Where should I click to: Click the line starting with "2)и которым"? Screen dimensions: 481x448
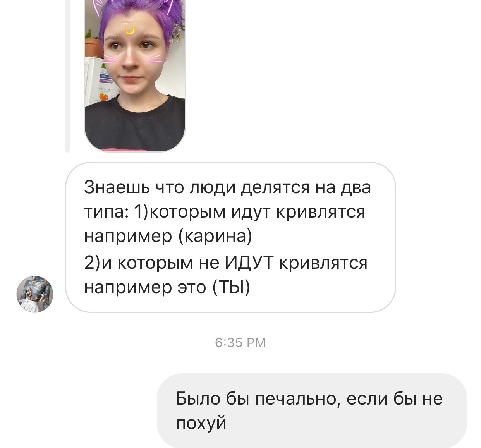(x=226, y=263)
